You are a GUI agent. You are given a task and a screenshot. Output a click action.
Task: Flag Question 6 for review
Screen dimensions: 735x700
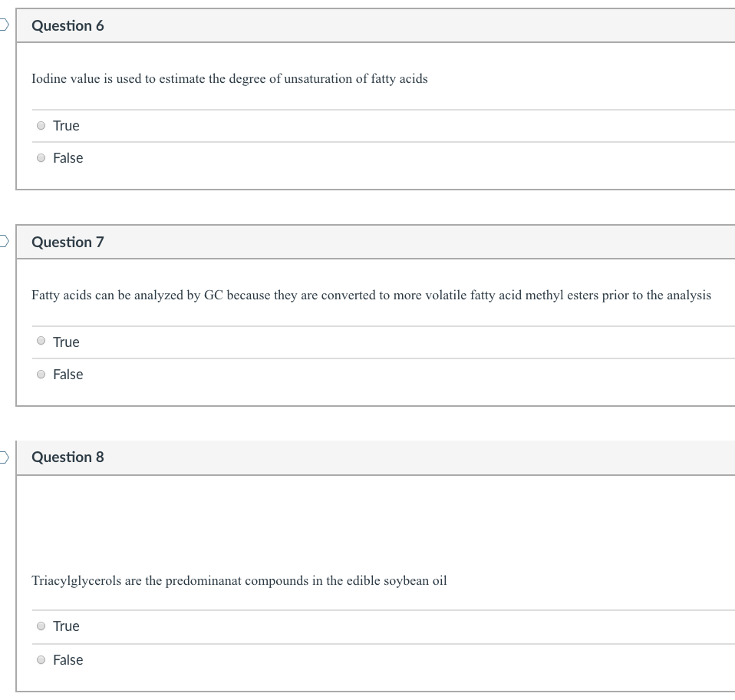click(x=4, y=25)
